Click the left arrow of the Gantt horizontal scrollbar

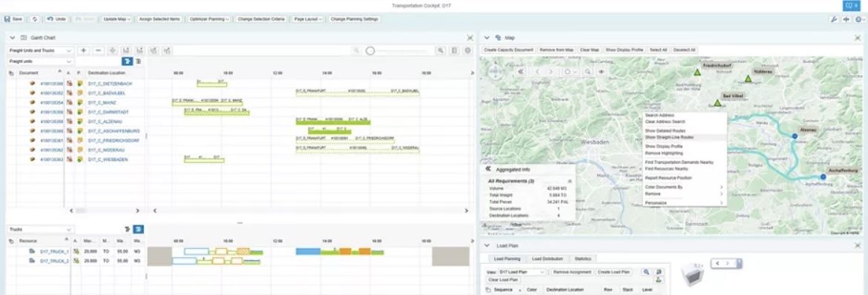click(x=154, y=211)
